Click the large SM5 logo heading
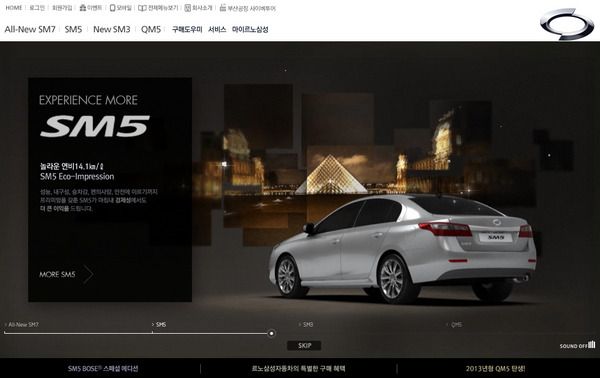Viewport: 600px width, 378px height. (x=95, y=126)
